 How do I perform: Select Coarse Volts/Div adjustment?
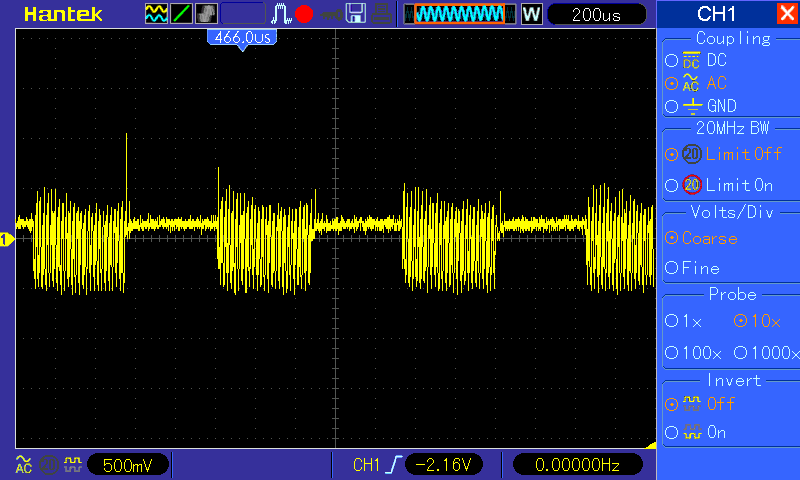(702, 238)
